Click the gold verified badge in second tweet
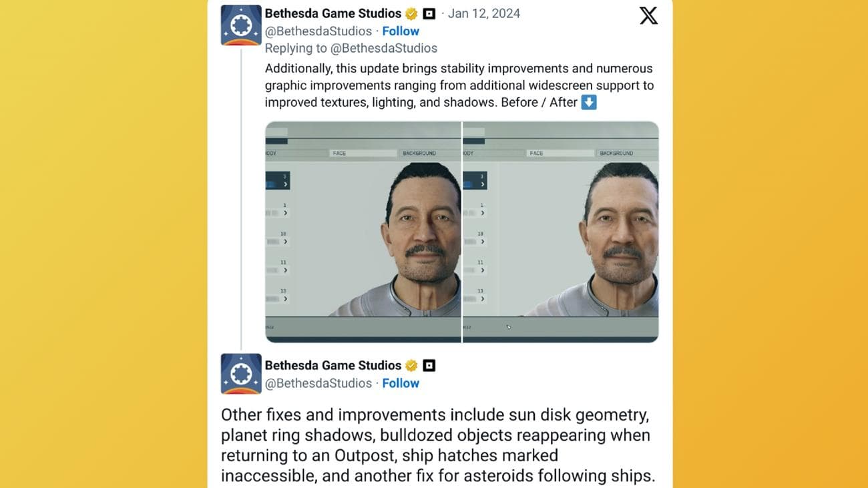This screenshot has width=868, height=488. (x=412, y=365)
